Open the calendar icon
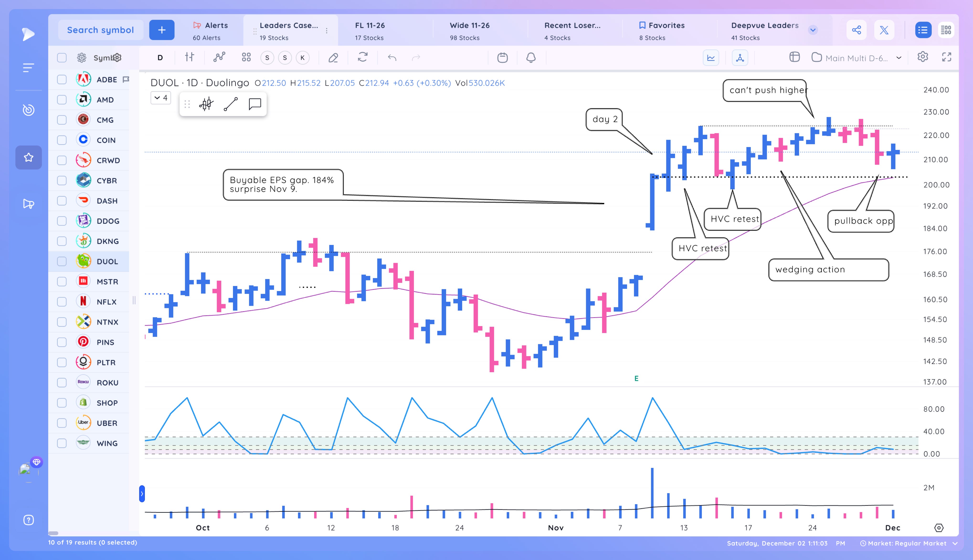The width and height of the screenshot is (973, 560). click(502, 58)
